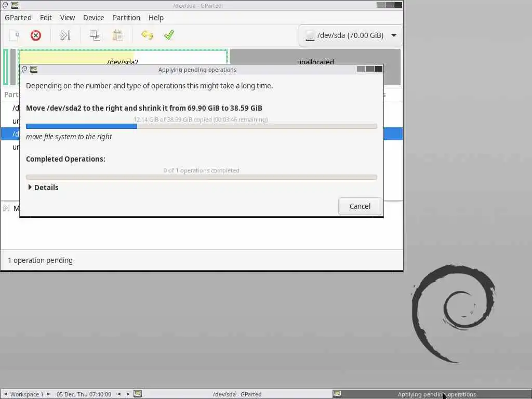Focus the /dev/sda - GParted taskbar entry
532x399 pixels.
(237, 394)
